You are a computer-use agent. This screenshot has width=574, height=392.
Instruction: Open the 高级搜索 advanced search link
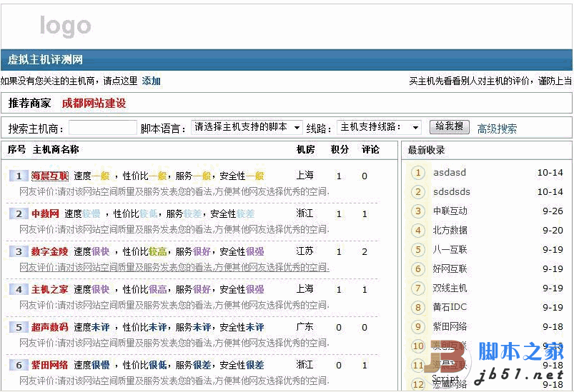(497, 129)
